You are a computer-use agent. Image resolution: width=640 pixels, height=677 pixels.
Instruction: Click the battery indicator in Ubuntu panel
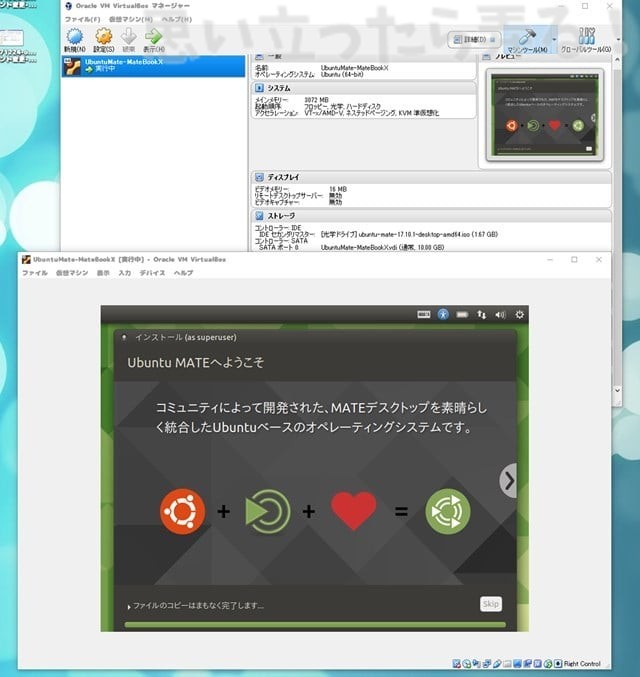tap(462, 315)
